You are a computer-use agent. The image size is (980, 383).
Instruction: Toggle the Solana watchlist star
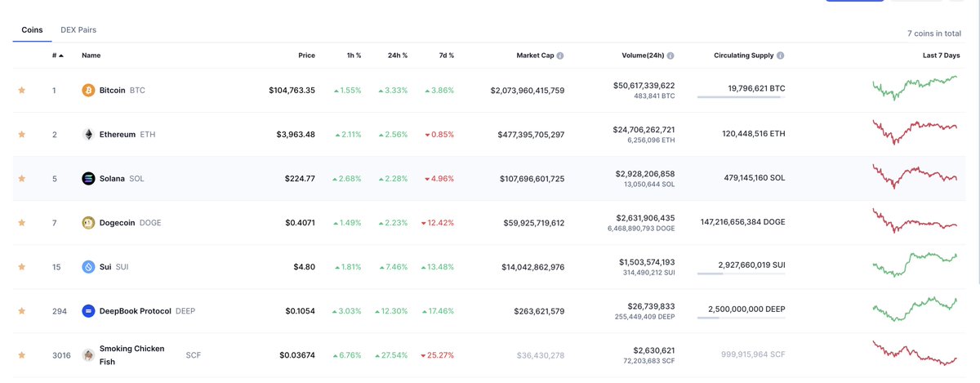22,178
